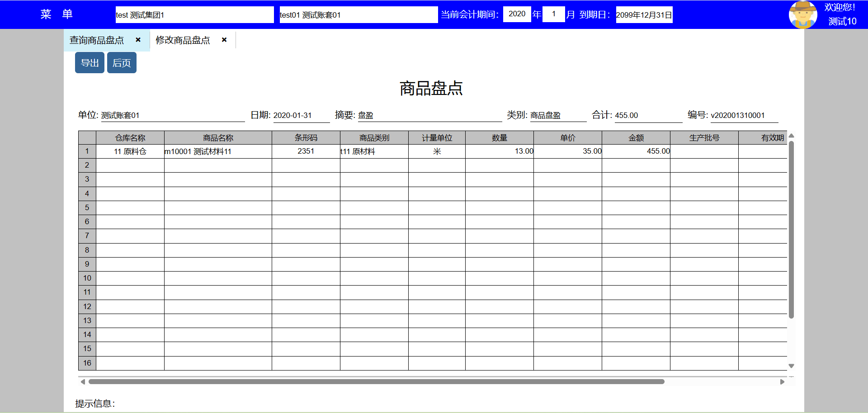The image size is (868, 413).
Task: Select the test01 测试账套01 account field
Action: pos(358,15)
